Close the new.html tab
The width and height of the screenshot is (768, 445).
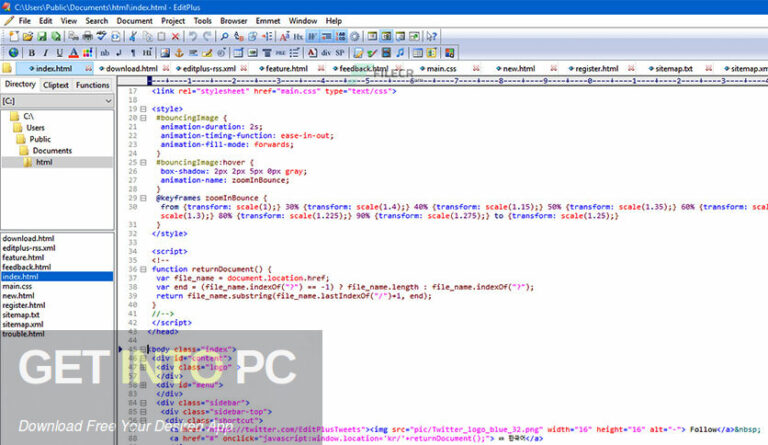pyautogui.click(x=553, y=69)
